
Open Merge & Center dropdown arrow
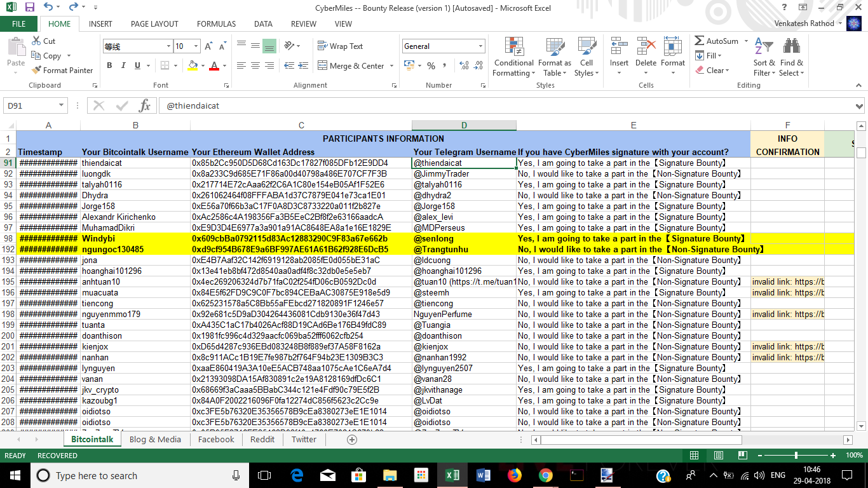pyautogui.click(x=391, y=65)
